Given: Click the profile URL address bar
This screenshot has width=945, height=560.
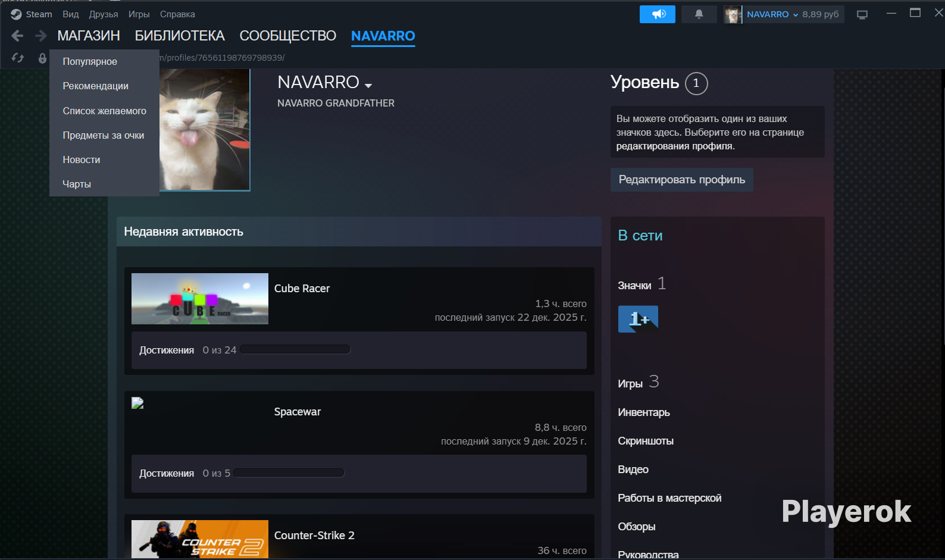Looking at the screenshot, I should tap(222, 58).
